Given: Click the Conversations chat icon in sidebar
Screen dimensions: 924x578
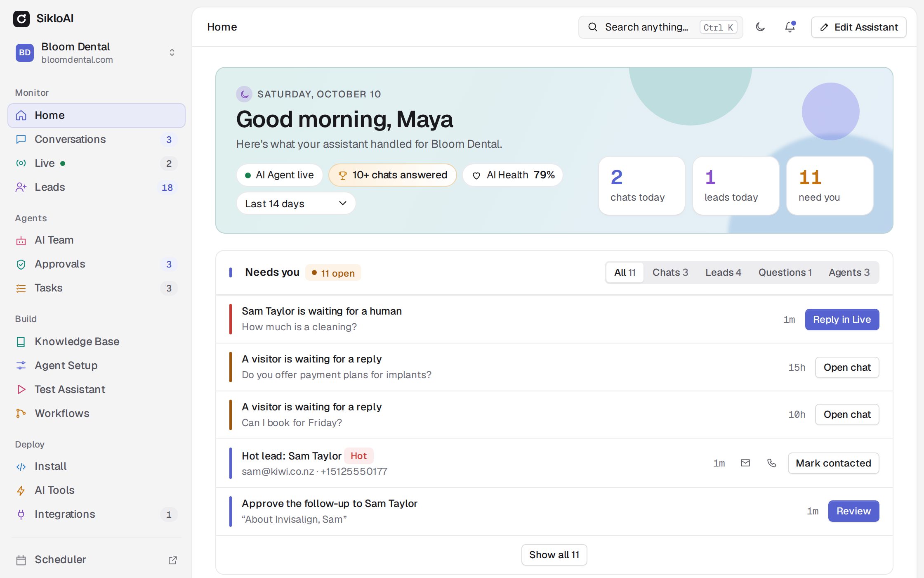Looking at the screenshot, I should 21,140.
